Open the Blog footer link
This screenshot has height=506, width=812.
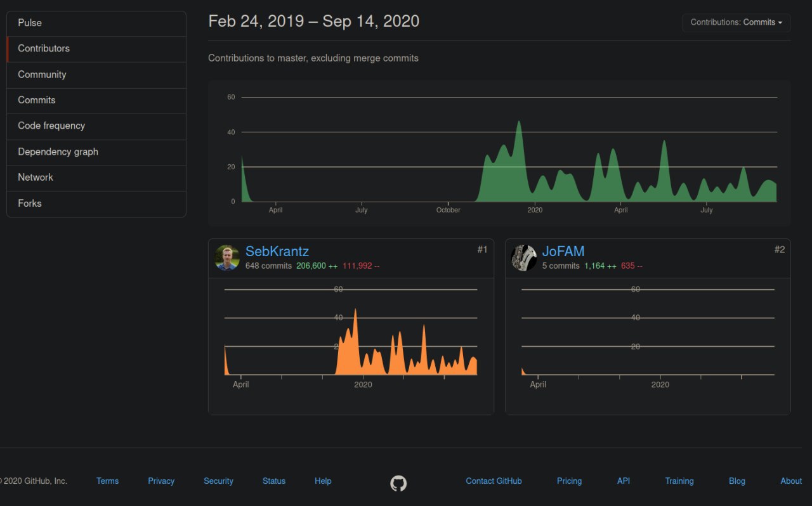point(737,481)
